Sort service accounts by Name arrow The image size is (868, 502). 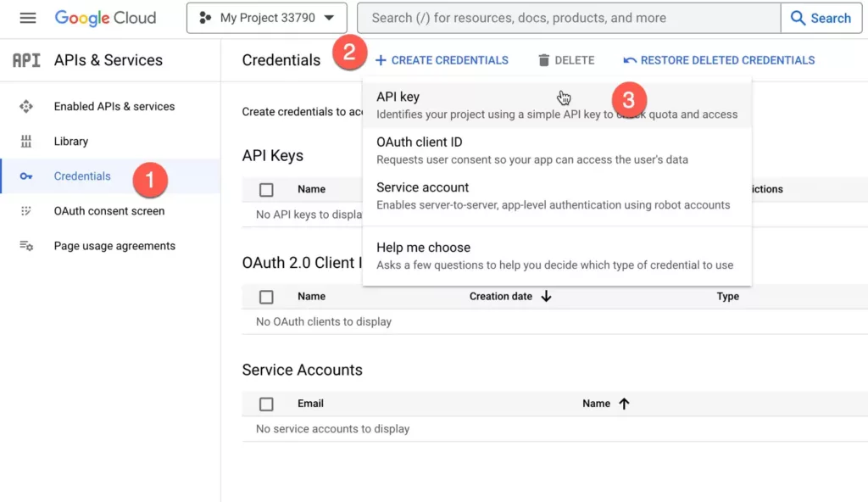coord(624,404)
